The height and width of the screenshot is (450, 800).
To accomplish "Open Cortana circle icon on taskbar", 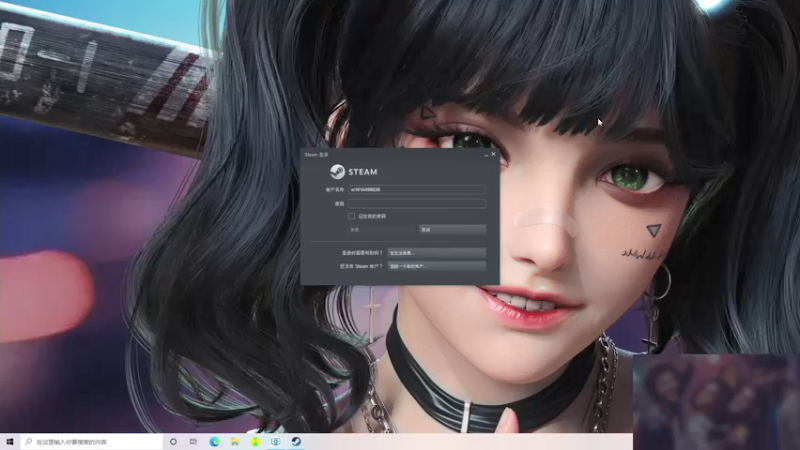I will [x=173, y=442].
